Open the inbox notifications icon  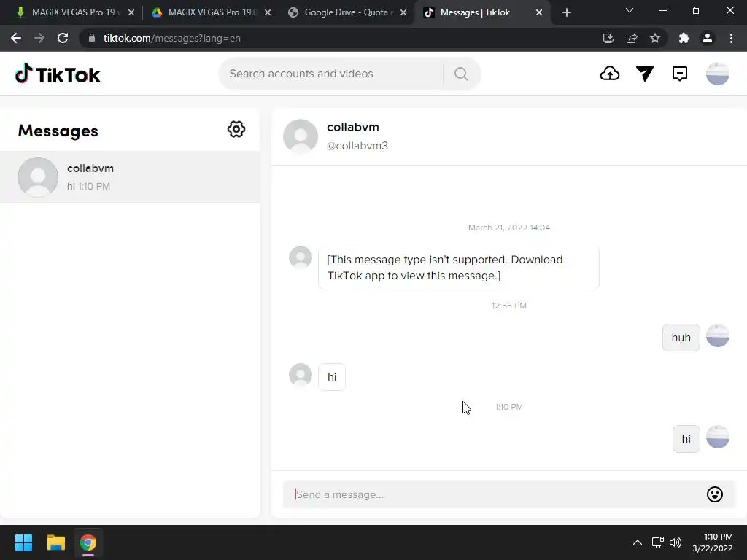click(679, 74)
